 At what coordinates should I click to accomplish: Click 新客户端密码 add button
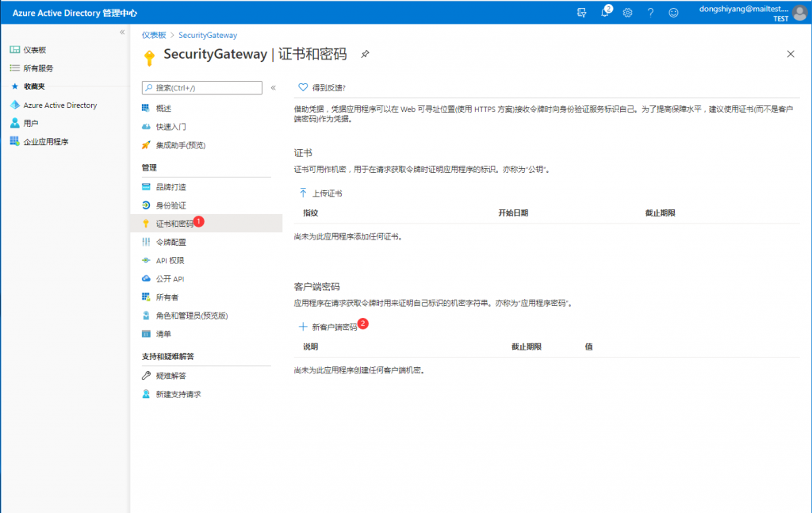[x=329, y=327]
